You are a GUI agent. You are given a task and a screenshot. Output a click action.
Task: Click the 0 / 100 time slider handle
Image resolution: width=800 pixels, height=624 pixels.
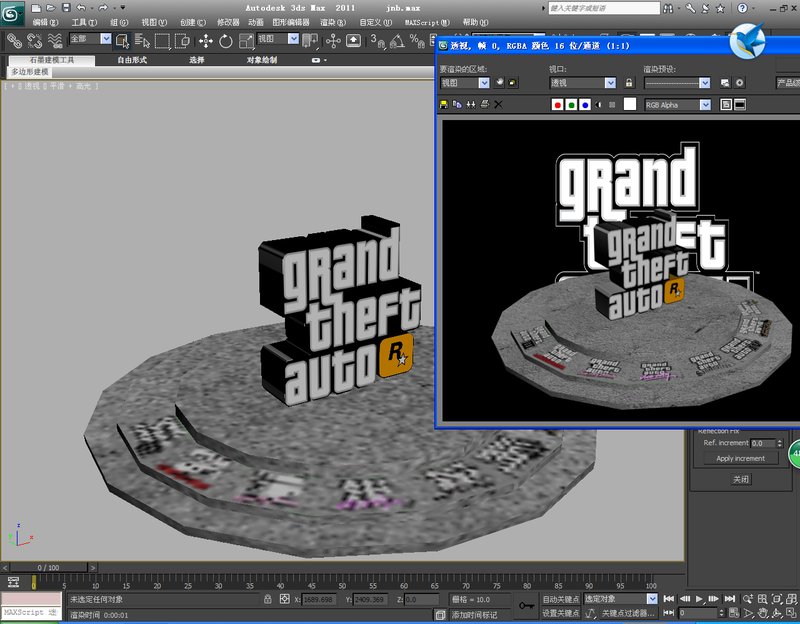pyautogui.click(x=48, y=567)
